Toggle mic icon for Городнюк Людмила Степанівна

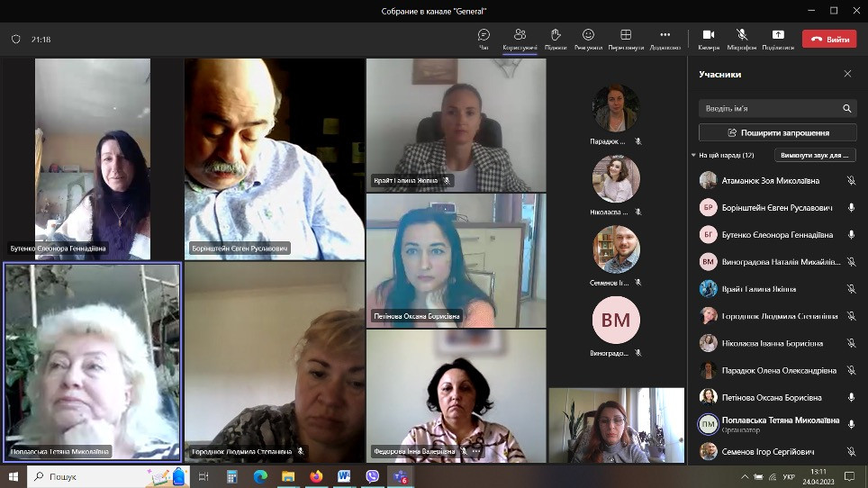[x=852, y=316]
